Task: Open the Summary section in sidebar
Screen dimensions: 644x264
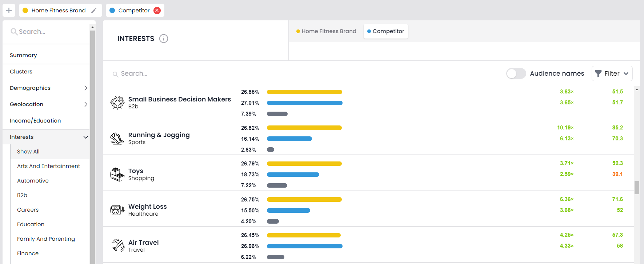Action: (x=23, y=55)
